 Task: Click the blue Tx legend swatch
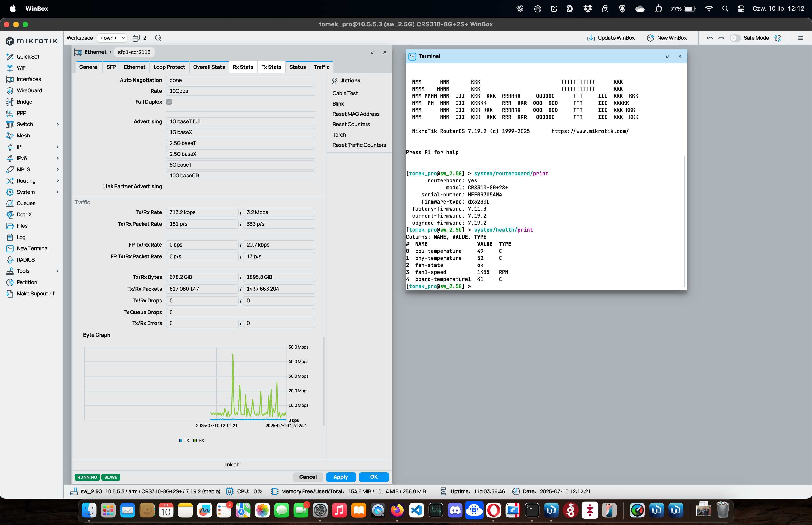181,440
